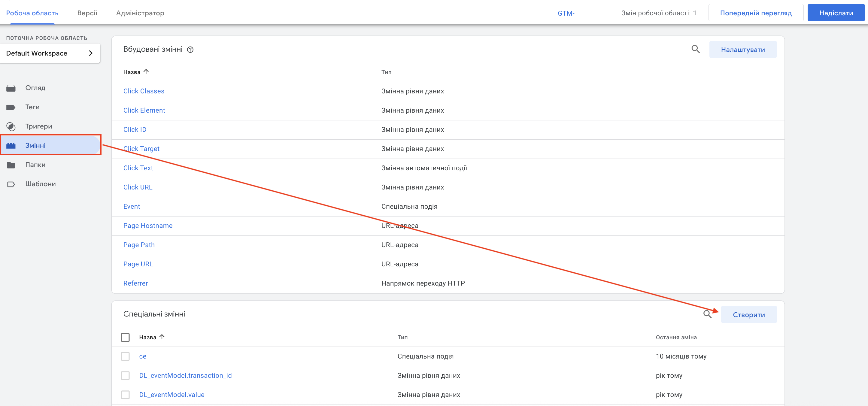Viewport: 868px width, 406px height.
Task: Click the Templates (Шаблони) sidebar icon
Action: tap(11, 184)
